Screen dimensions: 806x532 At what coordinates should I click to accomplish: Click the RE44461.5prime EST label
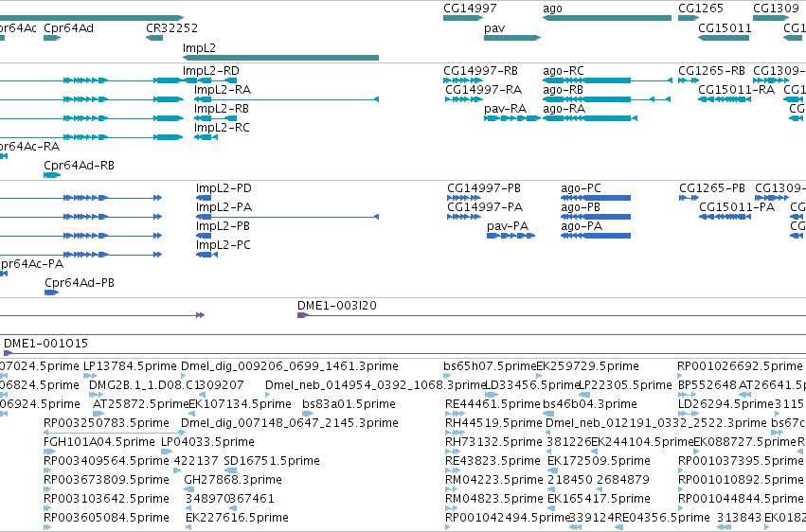pos(493,404)
